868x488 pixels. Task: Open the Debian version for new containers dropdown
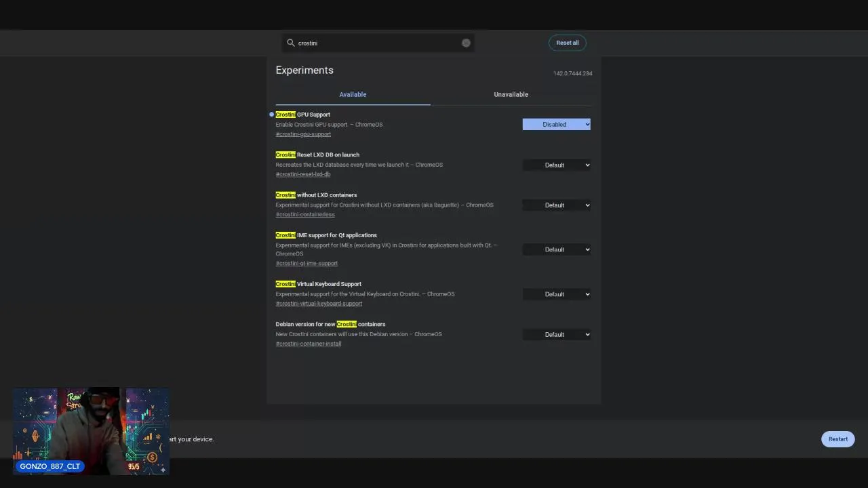coord(556,334)
